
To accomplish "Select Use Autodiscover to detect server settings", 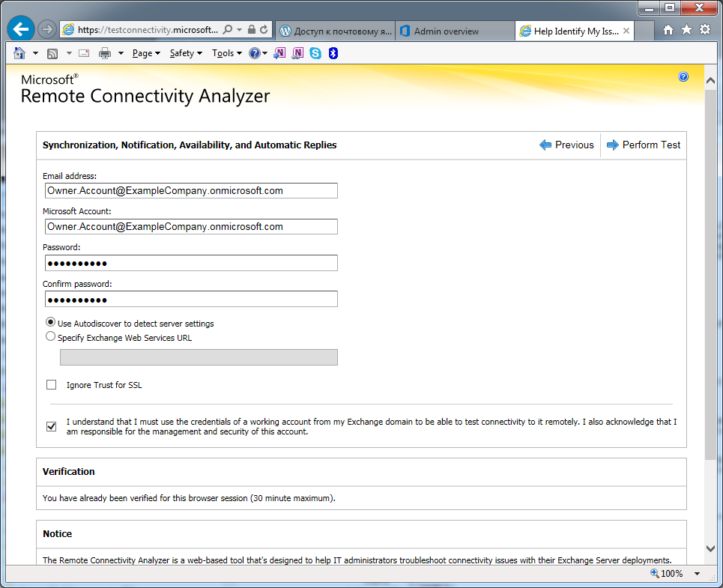I will (51, 323).
